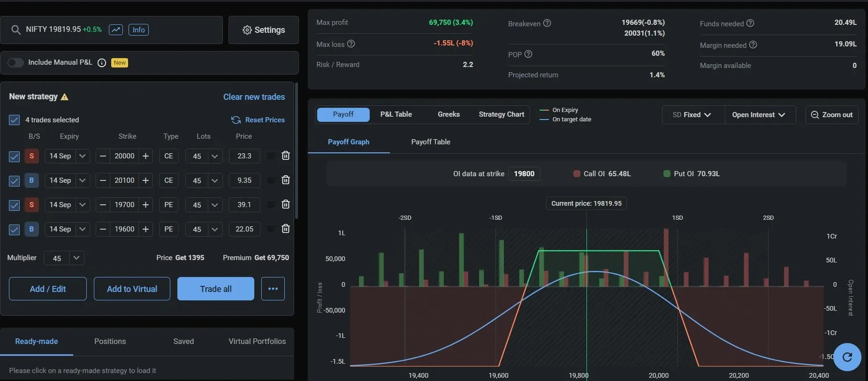The height and width of the screenshot is (381, 868).
Task: Select the Greeks tab
Action: pos(449,114)
